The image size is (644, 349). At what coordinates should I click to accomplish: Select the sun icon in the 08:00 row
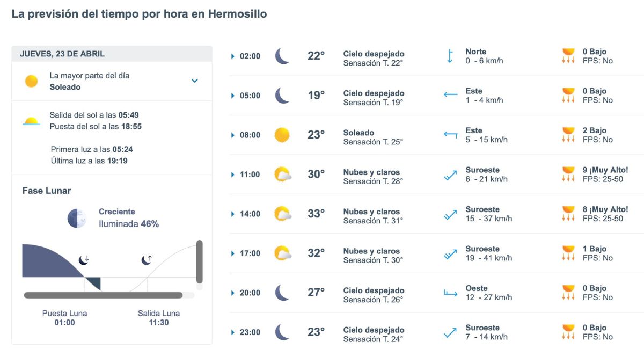tap(282, 135)
